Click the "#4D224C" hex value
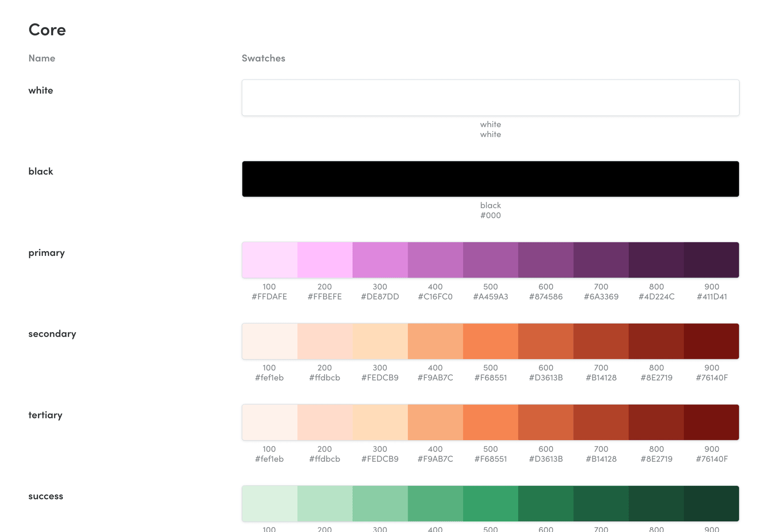This screenshot has height=532, width=764. pos(656,297)
